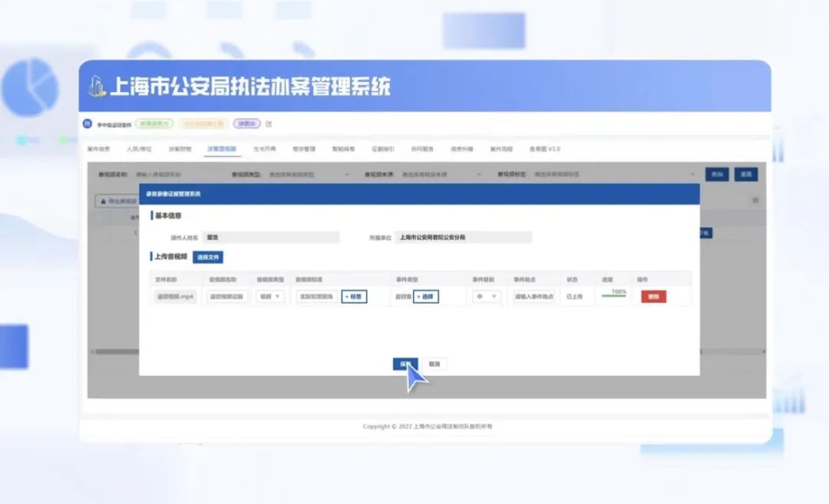The height and width of the screenshot is (504, 829).
Task: Open the 事件级别 dropdown showing 中
Action: click(487, 296)
